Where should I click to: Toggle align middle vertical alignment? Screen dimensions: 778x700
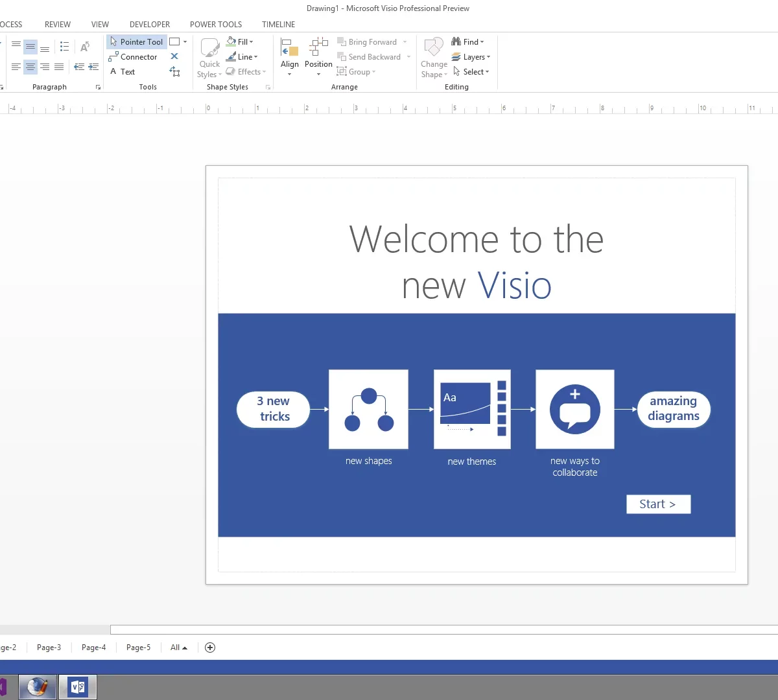coord(30,47)
